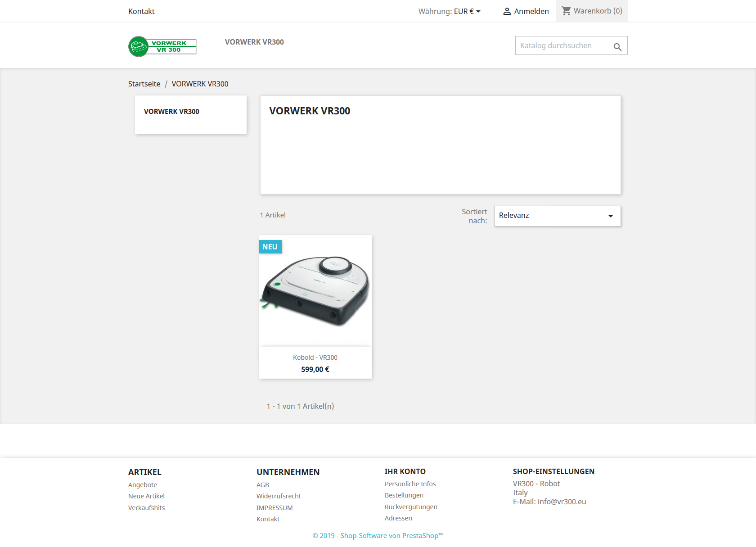Open the Persönliche Infos footer link
Viewport: 756px width, 547px height.
(410, 484)
